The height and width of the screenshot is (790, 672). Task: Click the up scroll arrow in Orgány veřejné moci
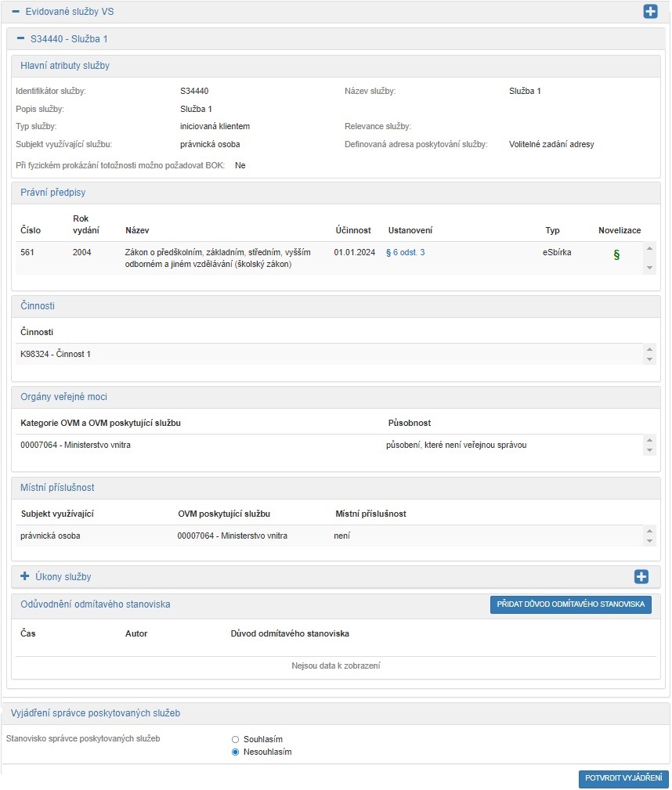tap(649, 440)
